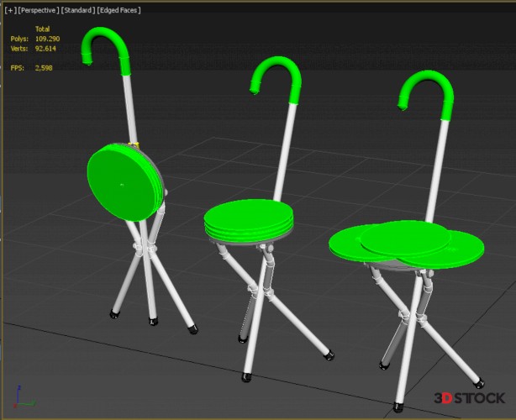Click the Total statistics header
The width and height of the screenshot is (516, 420).
(43, 29)
